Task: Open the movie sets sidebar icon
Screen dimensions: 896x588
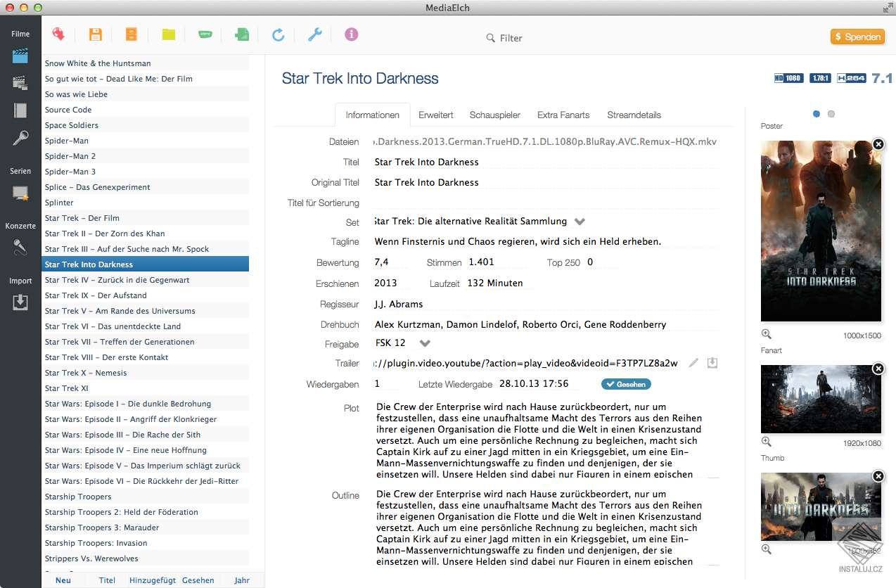Action: [x=20, y=83]
